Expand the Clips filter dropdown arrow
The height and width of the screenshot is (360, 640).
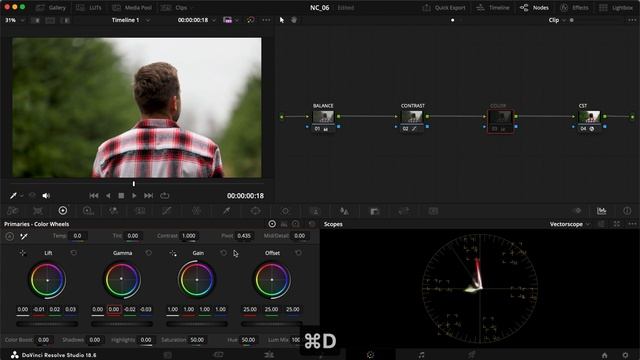(192, 8)
